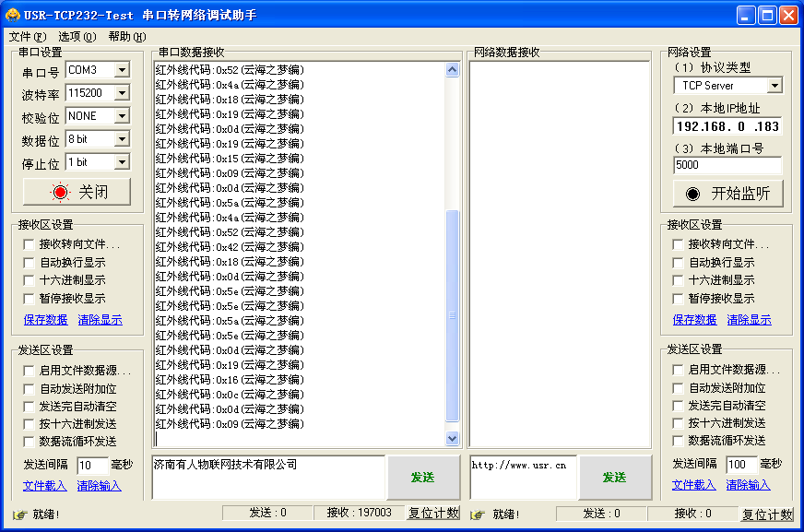
Task: Click the app logo in the title bar
Action: 12,16
